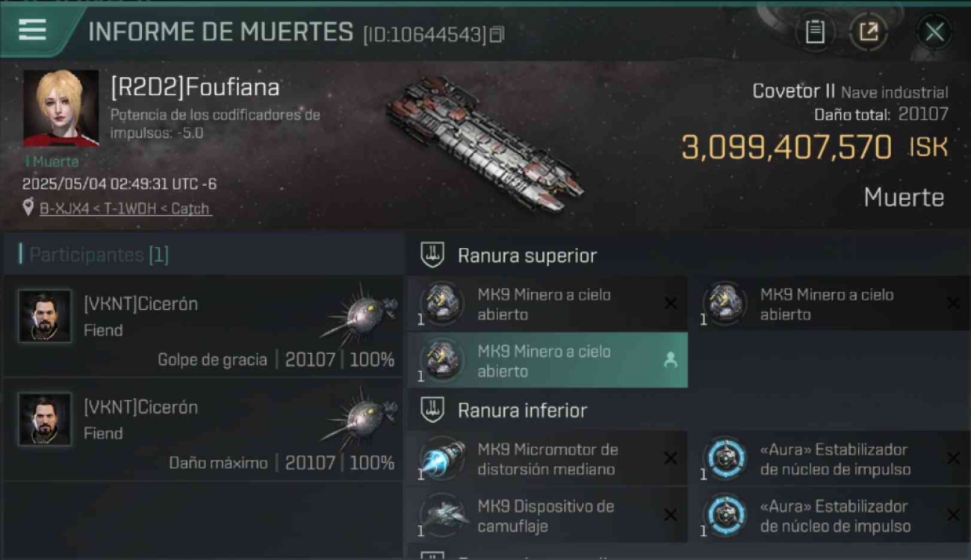Open Cicerón's Daño máximo entry
Image resolution: width=971 pixels, height=560 pixels.
tap(203, 429)
